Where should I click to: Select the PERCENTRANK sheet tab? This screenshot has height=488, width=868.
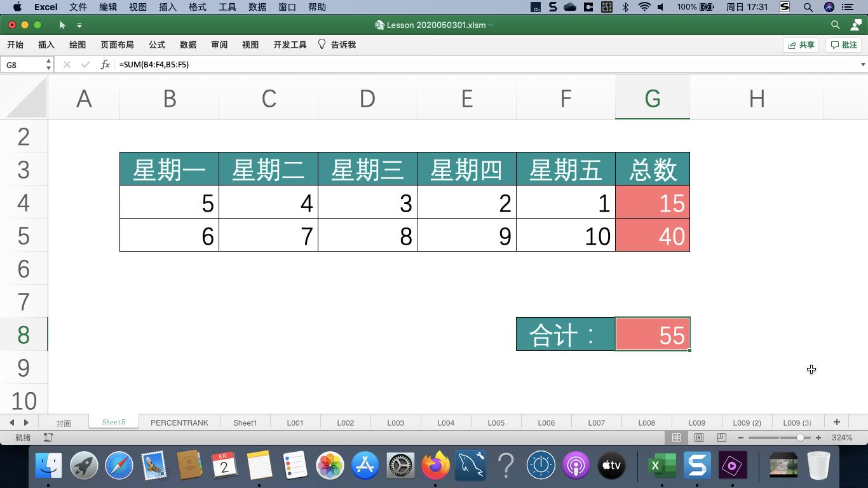click(180, 422)
